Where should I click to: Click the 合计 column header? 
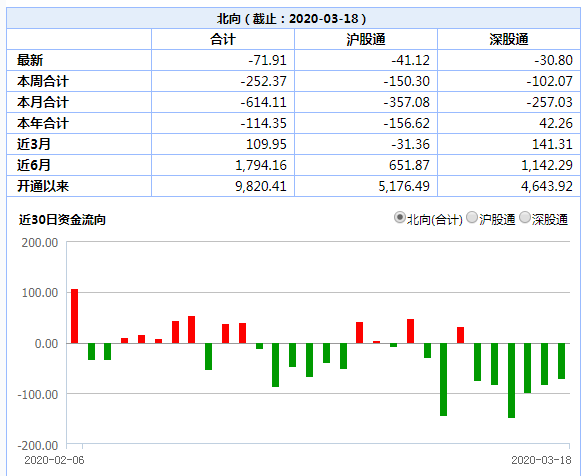[223, 39]
